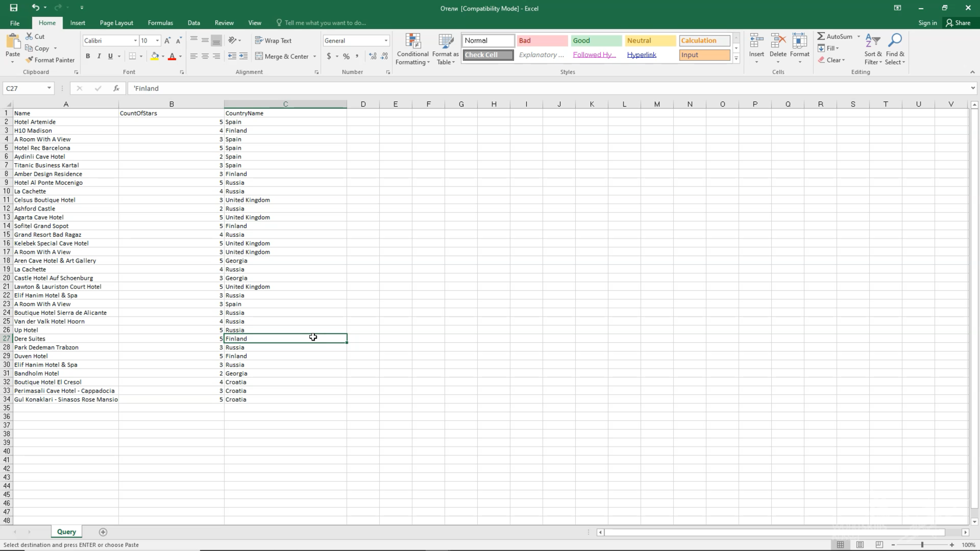980x551 pixels.
Task: Decrease decimal places
Action: 384,57
